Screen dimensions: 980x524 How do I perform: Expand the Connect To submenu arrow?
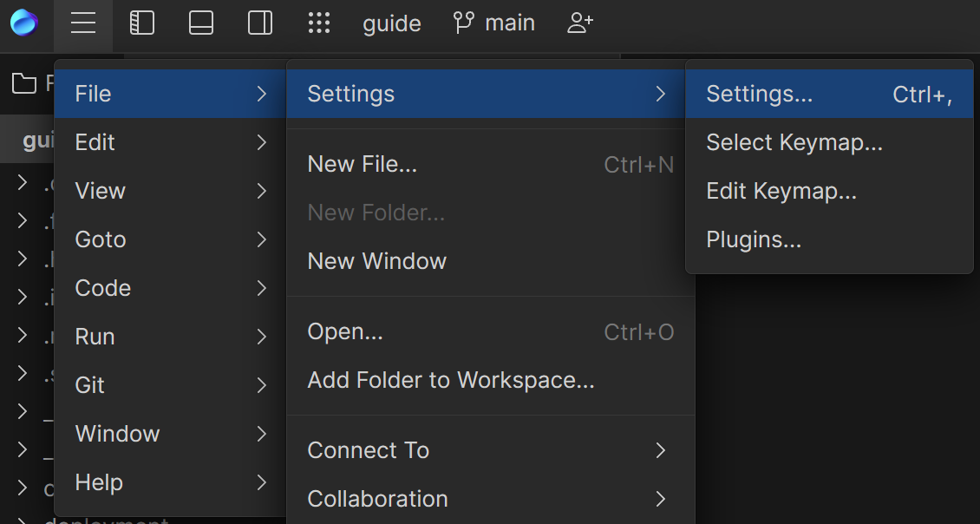click(x=661, y=450)
